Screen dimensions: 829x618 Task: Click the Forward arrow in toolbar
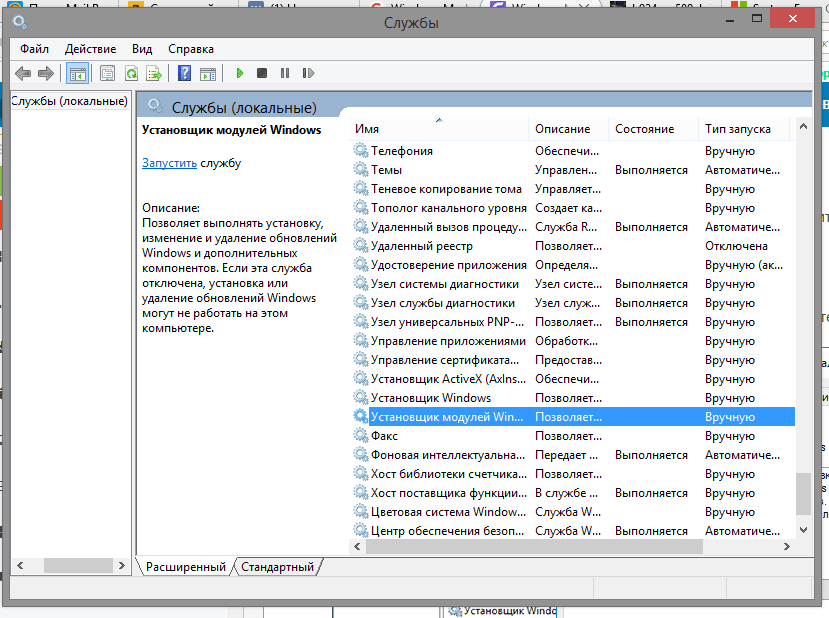(45, 73)
